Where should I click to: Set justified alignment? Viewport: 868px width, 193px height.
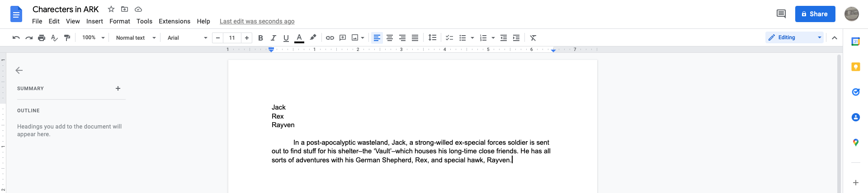click(x=415, y=38)
